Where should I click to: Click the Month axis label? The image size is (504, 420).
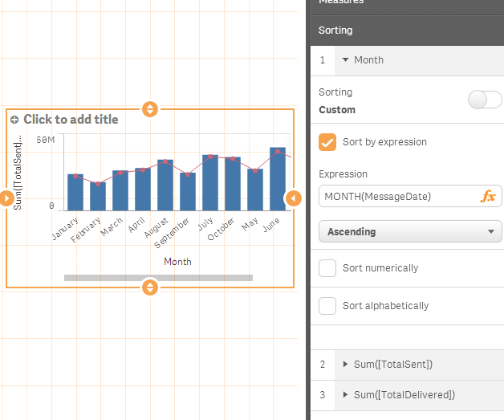[177, 262]
